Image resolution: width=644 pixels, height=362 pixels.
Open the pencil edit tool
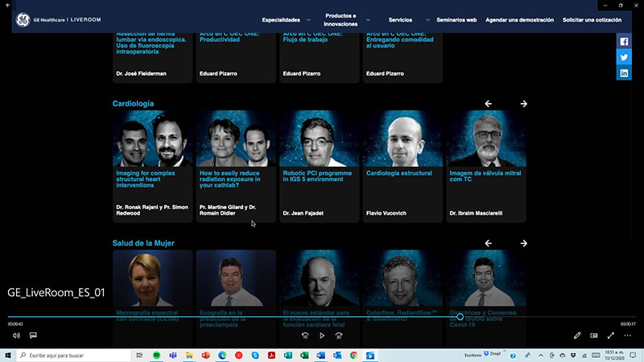(577, 335)
